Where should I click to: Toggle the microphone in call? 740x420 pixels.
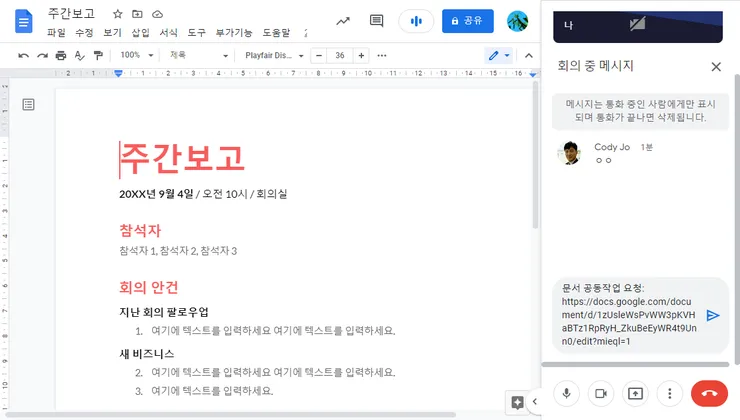tap(566, 393)
